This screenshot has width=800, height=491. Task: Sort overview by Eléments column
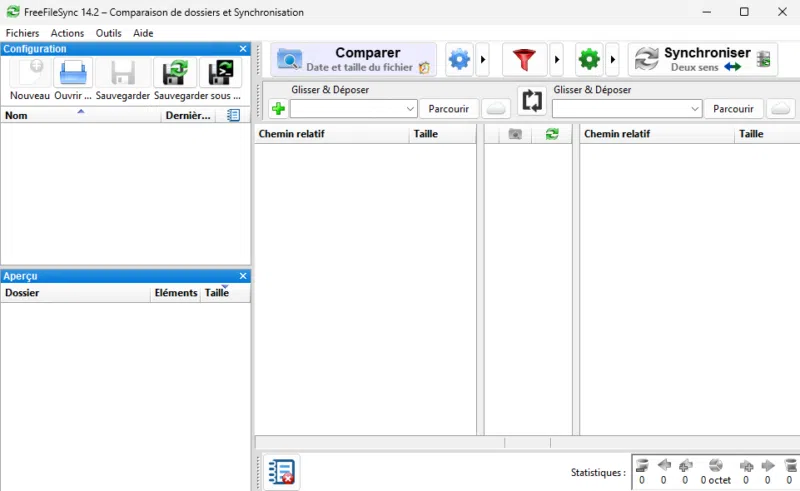pos(176,293)
